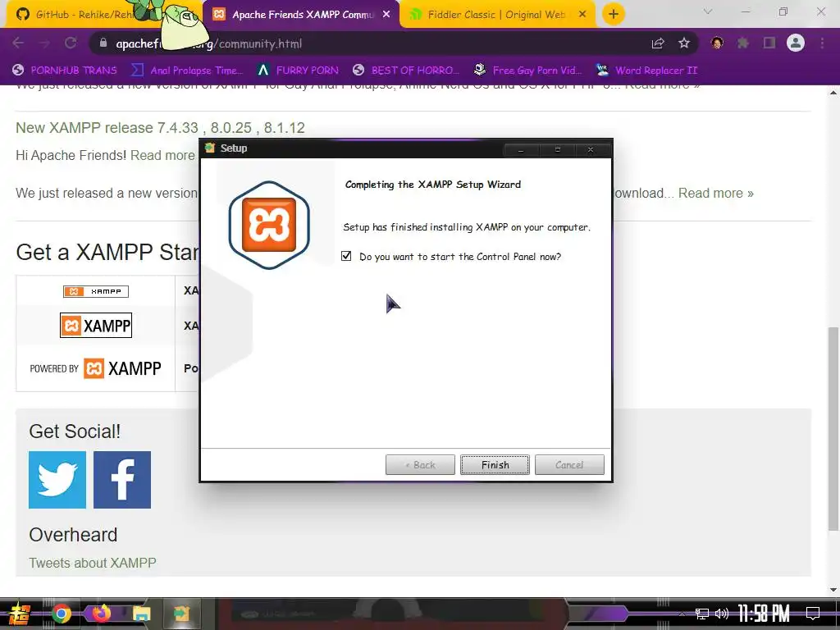Open Firefox from the taskbar
Image resolution: width=840 pixels, height=630 pixels.
tap(101, 613)
